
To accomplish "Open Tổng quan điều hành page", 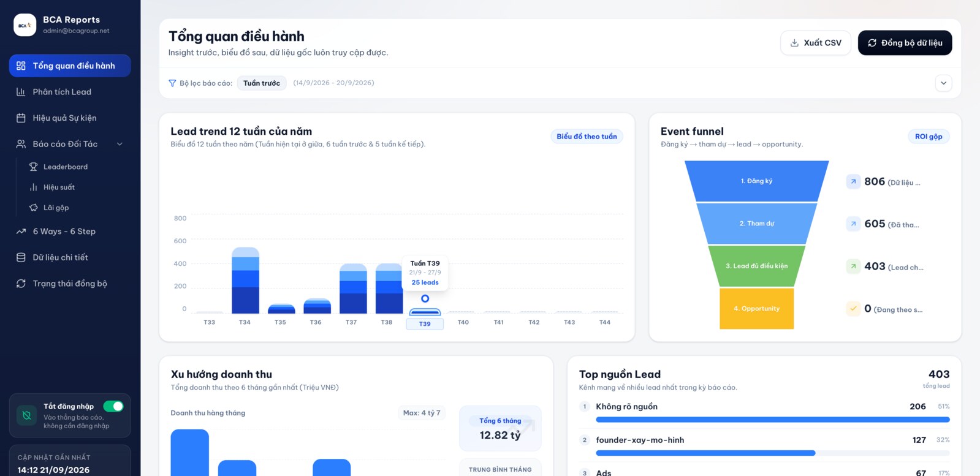I will pyautogui.click(x=70, y=66).
